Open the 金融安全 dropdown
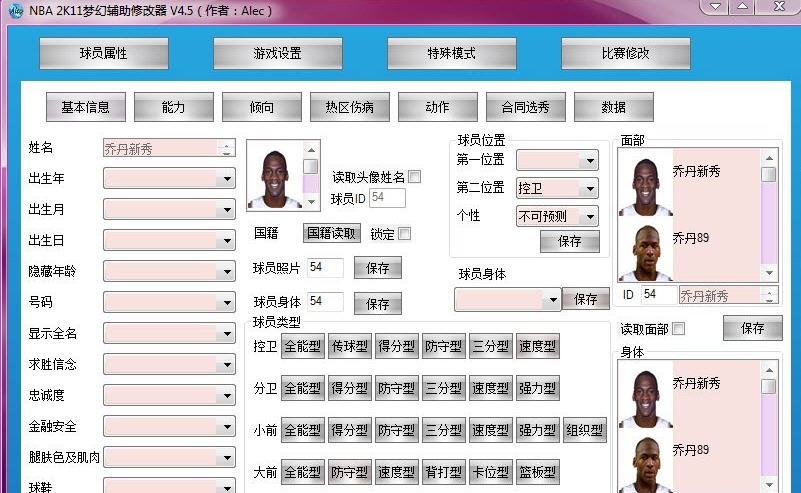Image resolution: width=801 pixels, height=493 pixels. coord(170,426)
